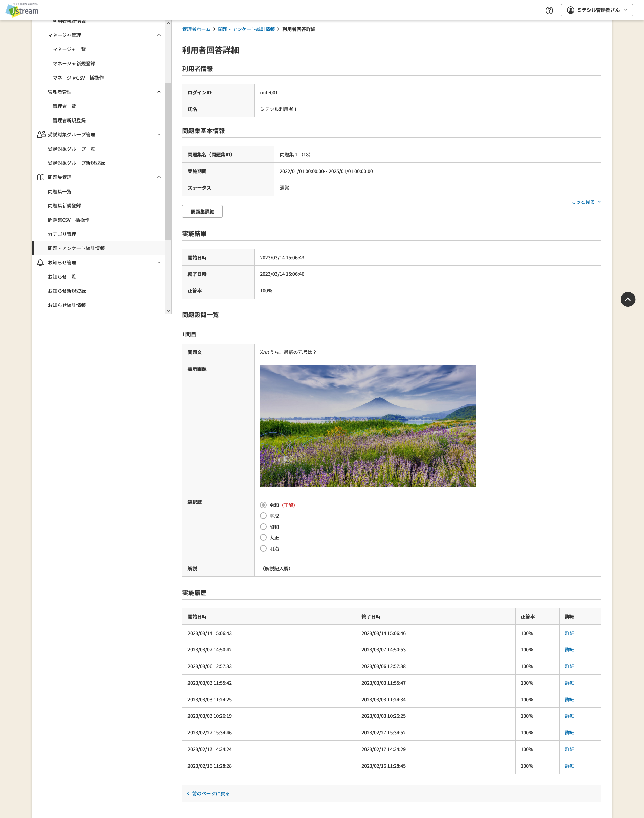
Task: Open マネージャCSV一括操作 menu item
Action: [78, 78]
